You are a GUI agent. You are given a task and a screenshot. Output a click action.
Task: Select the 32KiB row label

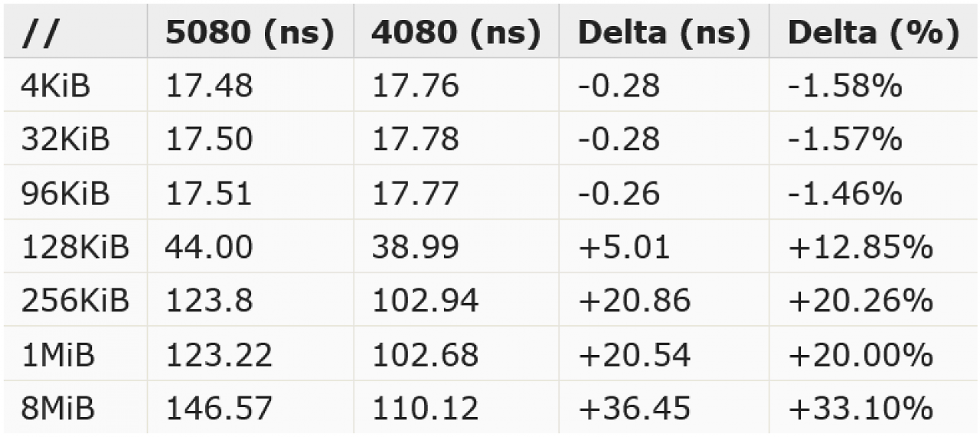[75, 139]
